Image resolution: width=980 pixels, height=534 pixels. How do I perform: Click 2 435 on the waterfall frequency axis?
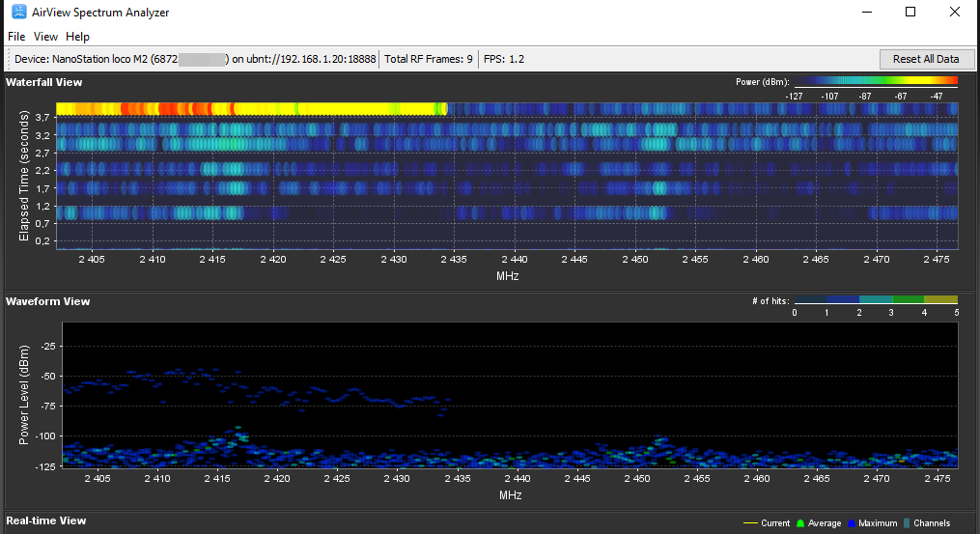pyautogui.click(x=454, y=259)
